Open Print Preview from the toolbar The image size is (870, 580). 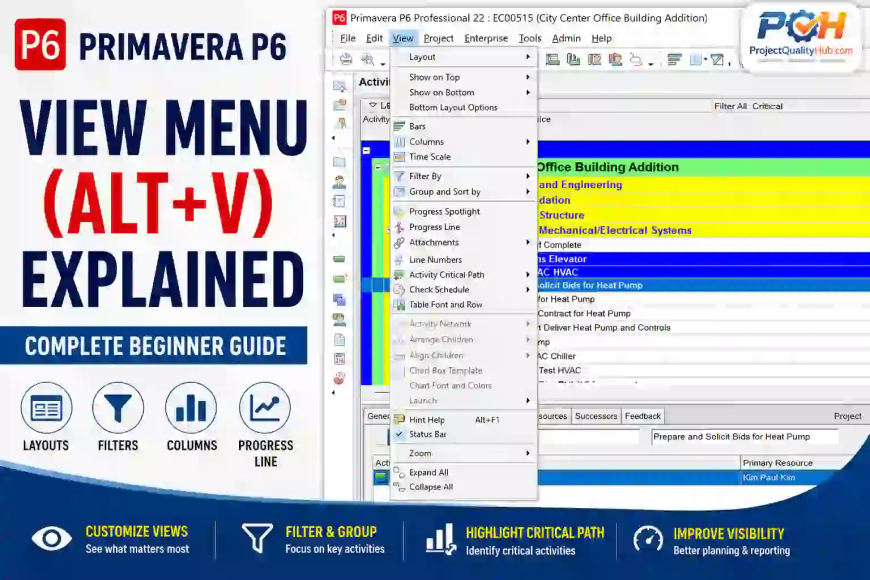367,59
